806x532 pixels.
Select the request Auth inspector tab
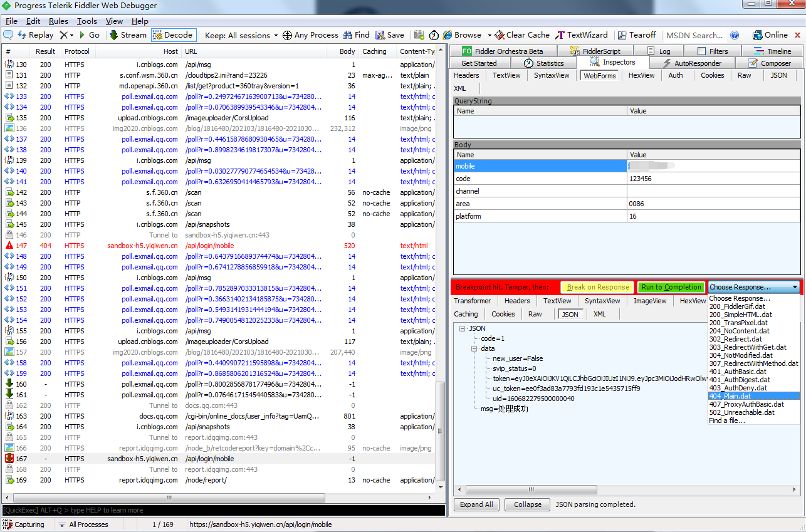point(676,75)
